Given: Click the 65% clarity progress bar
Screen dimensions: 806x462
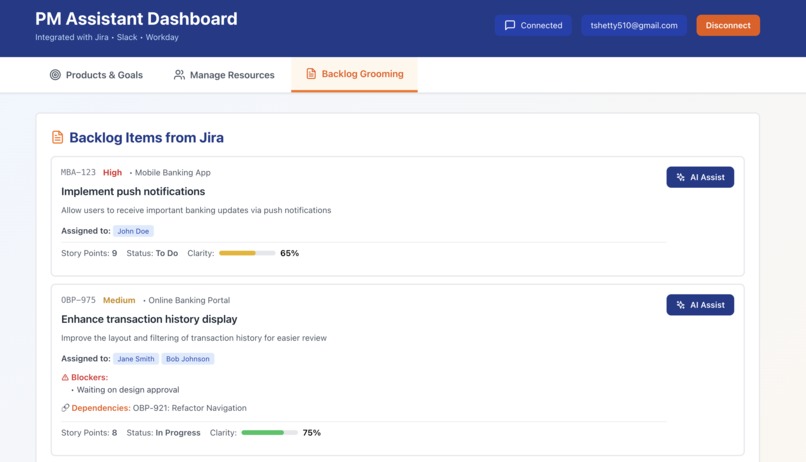Looking at the screenshot, I should (x=247, y=253).
